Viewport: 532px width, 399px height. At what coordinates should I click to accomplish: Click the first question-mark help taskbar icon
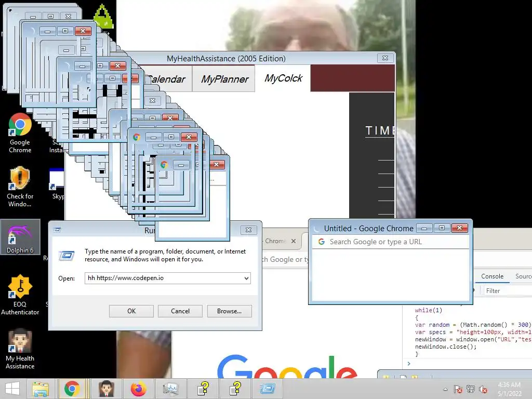click(203, 389)
